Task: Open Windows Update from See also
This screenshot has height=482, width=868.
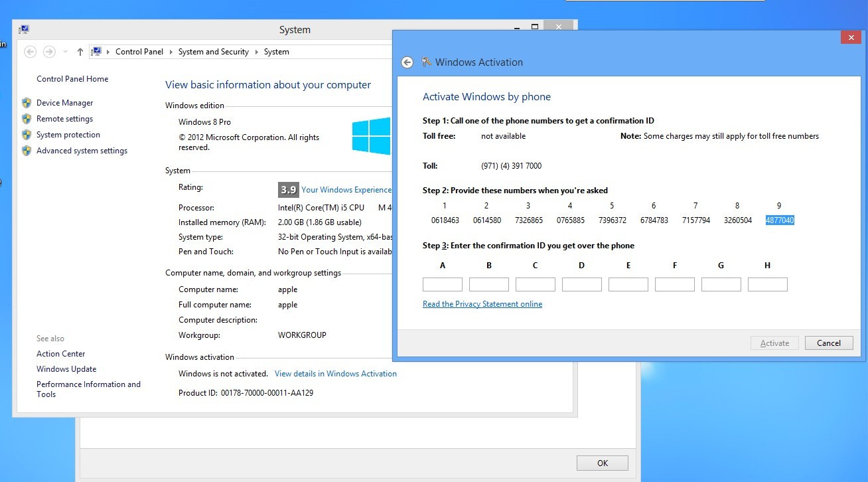Action: 66,369
